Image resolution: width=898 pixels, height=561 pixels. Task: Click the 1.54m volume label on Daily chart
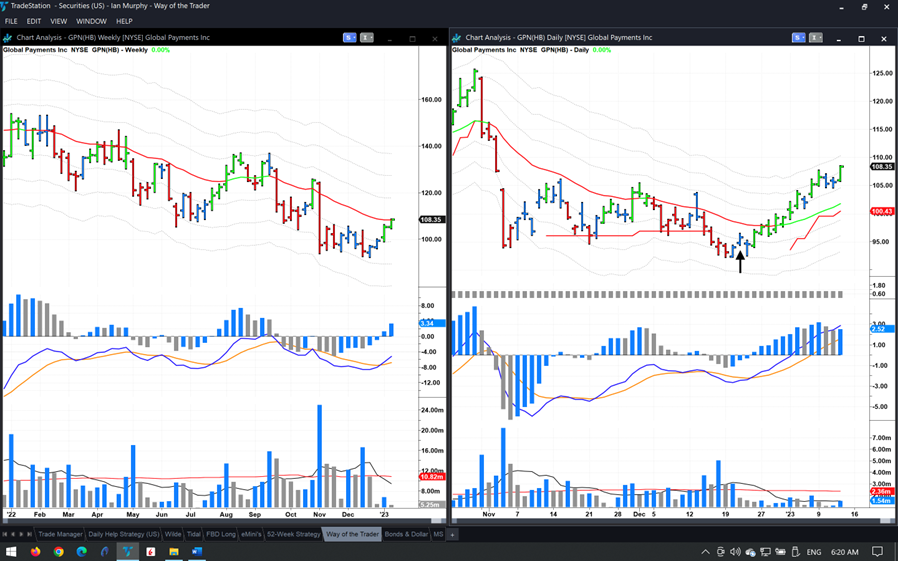click(x=881, y=500)
